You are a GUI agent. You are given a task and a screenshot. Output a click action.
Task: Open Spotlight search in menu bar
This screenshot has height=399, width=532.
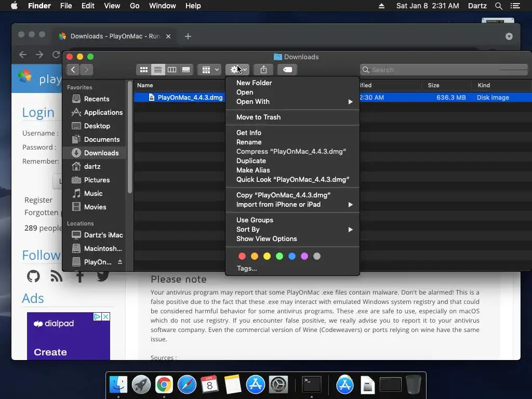point(498,6)
